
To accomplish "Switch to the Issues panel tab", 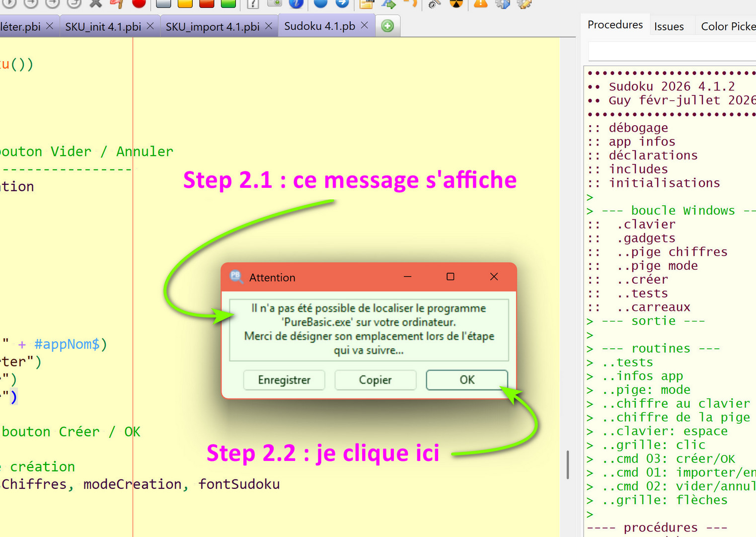I will 669,26.
